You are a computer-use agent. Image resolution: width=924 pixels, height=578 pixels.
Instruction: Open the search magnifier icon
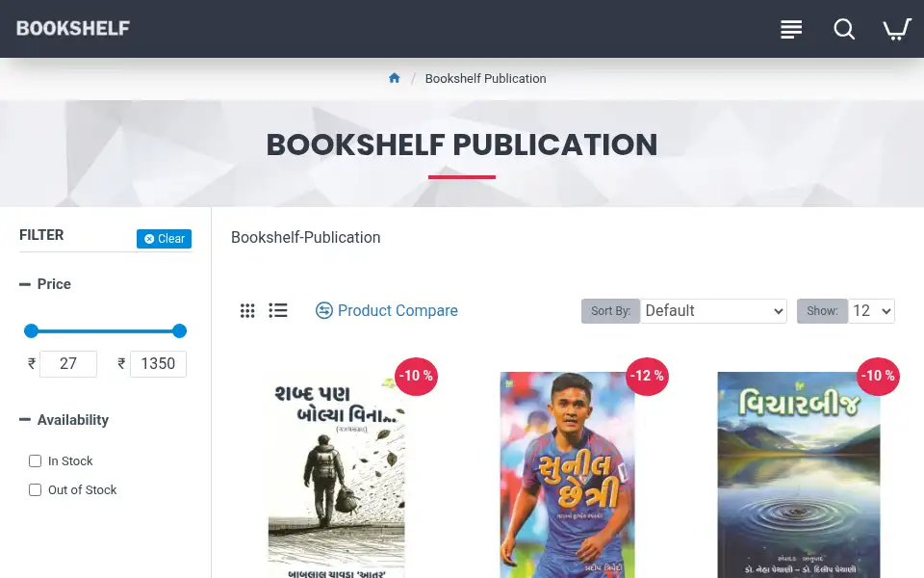(x=844, y=29)
